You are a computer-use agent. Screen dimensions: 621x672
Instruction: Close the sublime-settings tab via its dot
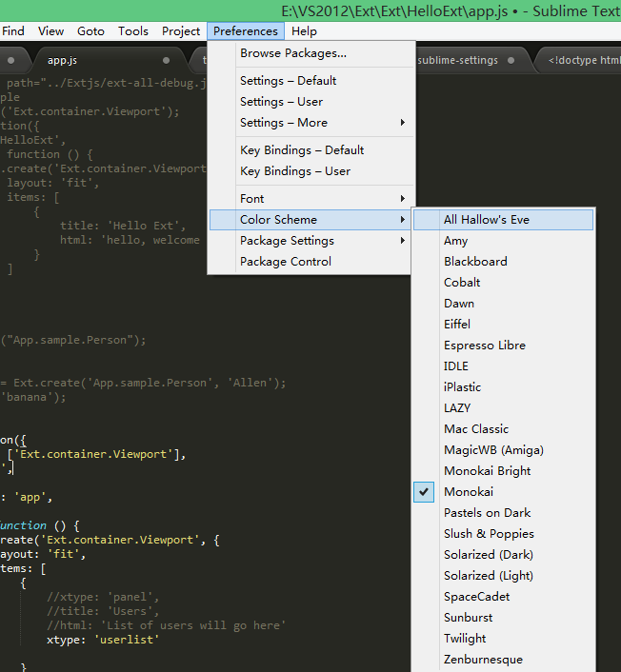(x=511, y=60)
